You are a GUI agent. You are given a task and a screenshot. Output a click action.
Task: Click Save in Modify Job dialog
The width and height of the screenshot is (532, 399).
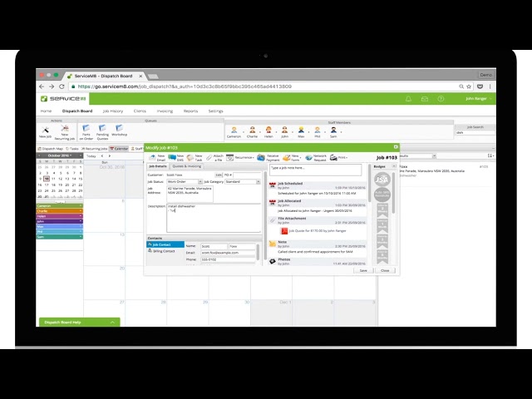pyautogui.click(x=363, y=270)
